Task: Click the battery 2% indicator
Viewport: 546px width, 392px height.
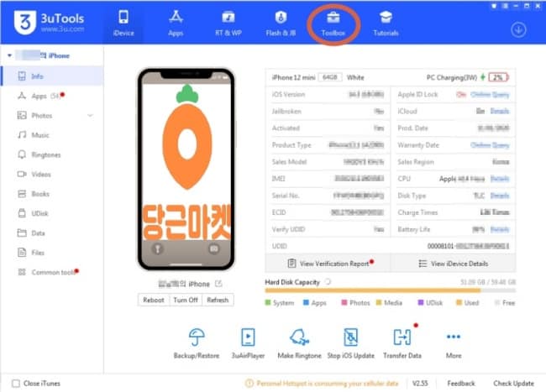Action: click(498, 77)
